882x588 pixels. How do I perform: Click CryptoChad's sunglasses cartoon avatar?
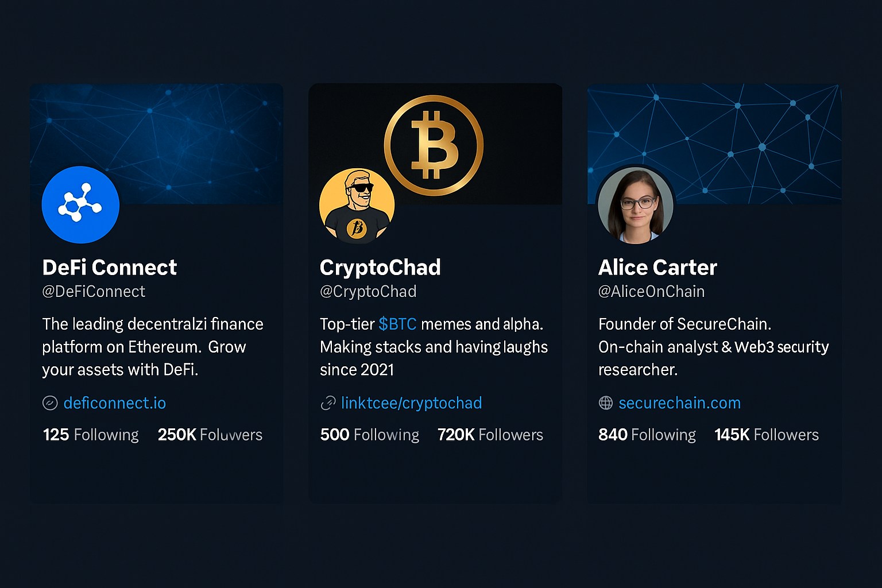tap(357, 206)
